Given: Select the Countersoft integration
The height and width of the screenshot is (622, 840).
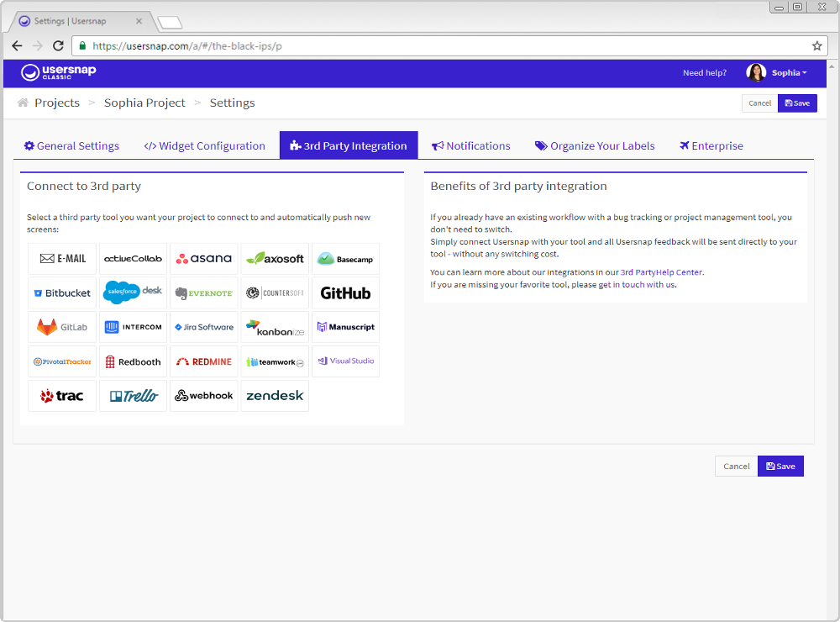Looking at the screenshot, I should pyautogui.click(x=275, y=293).
